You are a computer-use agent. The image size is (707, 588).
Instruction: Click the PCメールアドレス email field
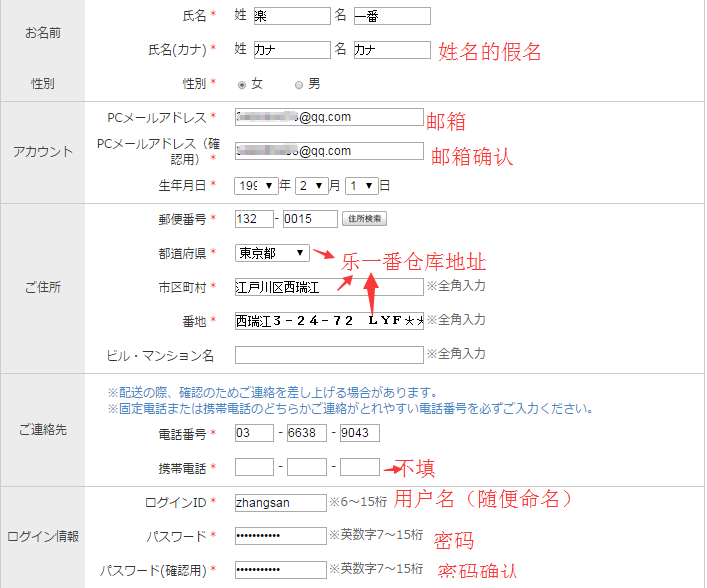pos(329,117)
